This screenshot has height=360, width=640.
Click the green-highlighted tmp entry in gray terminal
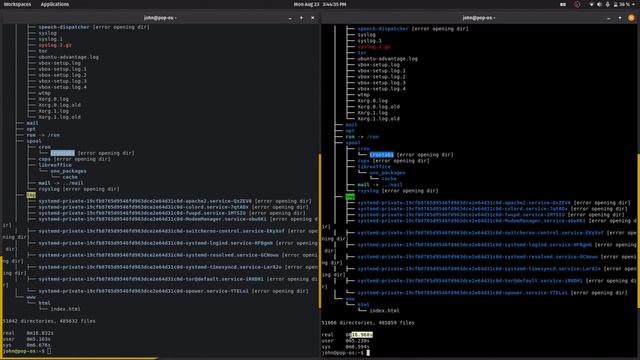point(31,196)
